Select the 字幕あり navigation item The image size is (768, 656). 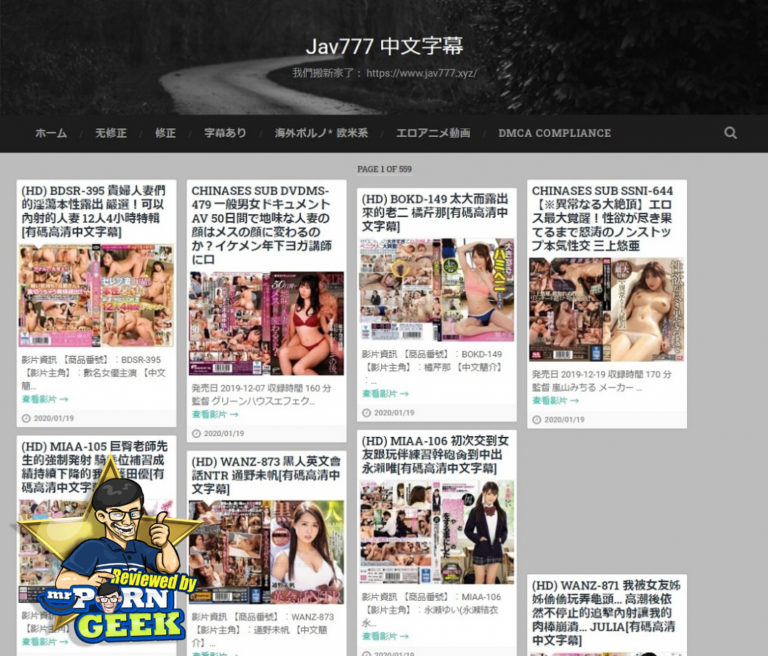click(225, 133)
